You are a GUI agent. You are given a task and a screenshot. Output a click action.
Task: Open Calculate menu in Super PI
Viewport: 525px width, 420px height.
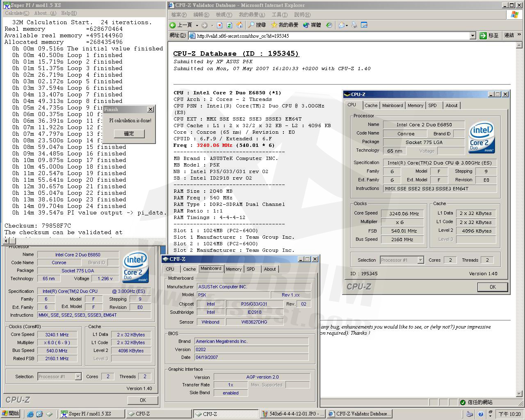point(17,13)
